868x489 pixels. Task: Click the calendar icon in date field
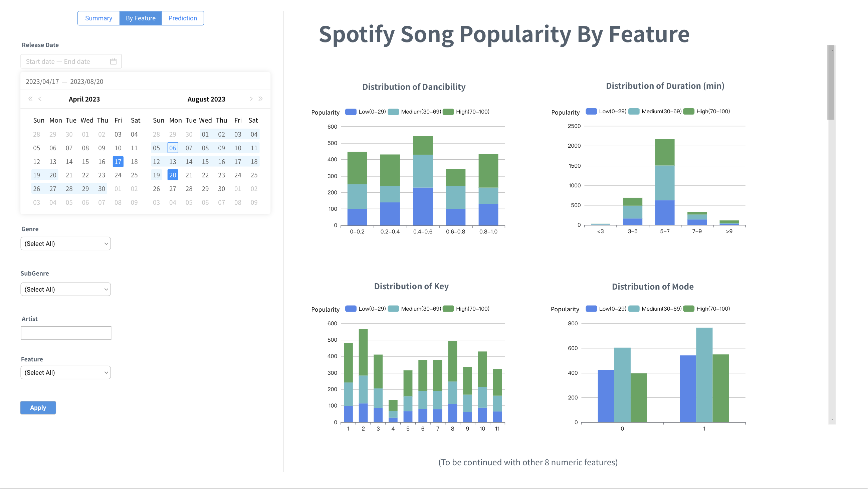coord(113,61)
